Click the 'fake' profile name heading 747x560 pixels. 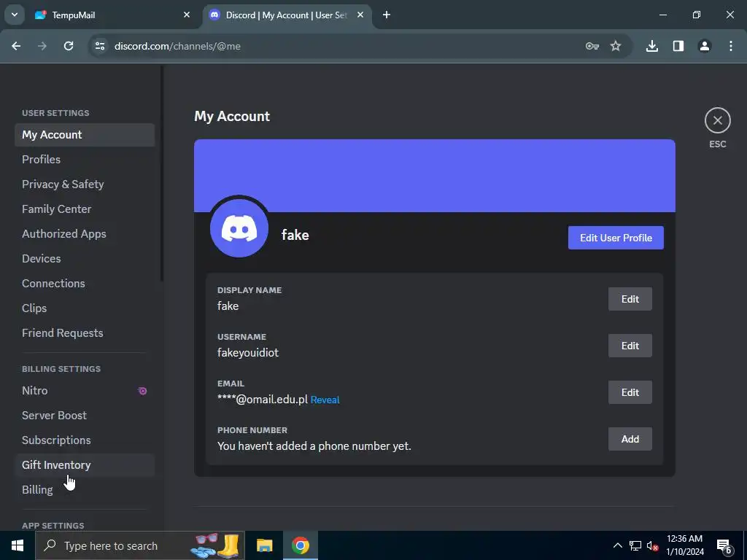(x=295, y=235)
